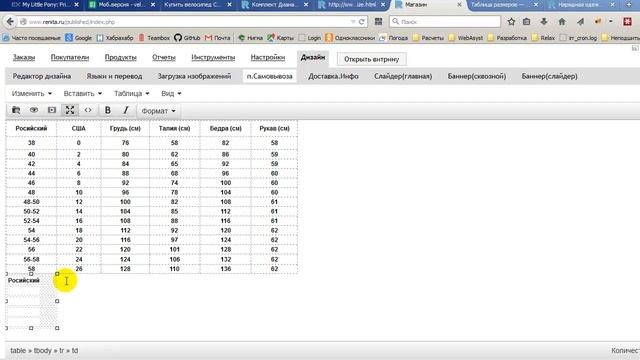The height and width of the screenshot is (360, 640).
Task: Click the browser search field
Action: 445,21
